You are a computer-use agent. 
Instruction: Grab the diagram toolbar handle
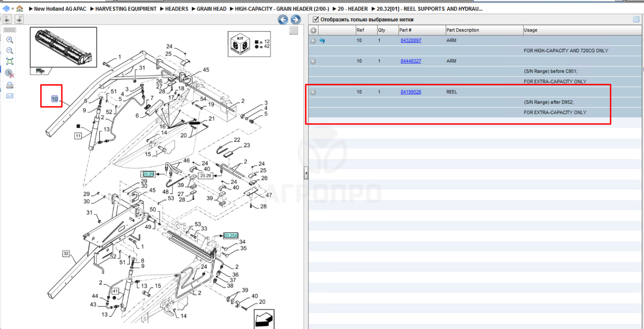10,30
